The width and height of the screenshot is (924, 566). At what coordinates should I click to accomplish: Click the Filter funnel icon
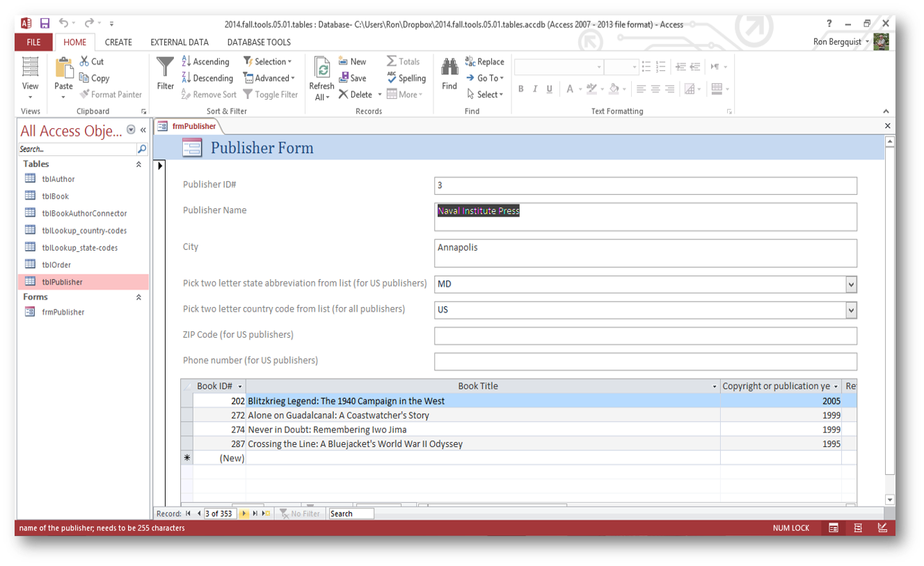pos(165,68)
